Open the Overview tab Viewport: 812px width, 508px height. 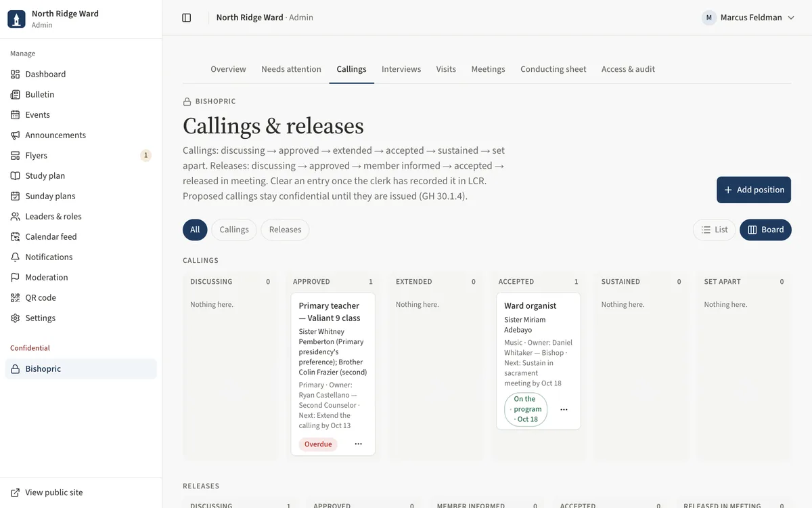coord(228,69)
